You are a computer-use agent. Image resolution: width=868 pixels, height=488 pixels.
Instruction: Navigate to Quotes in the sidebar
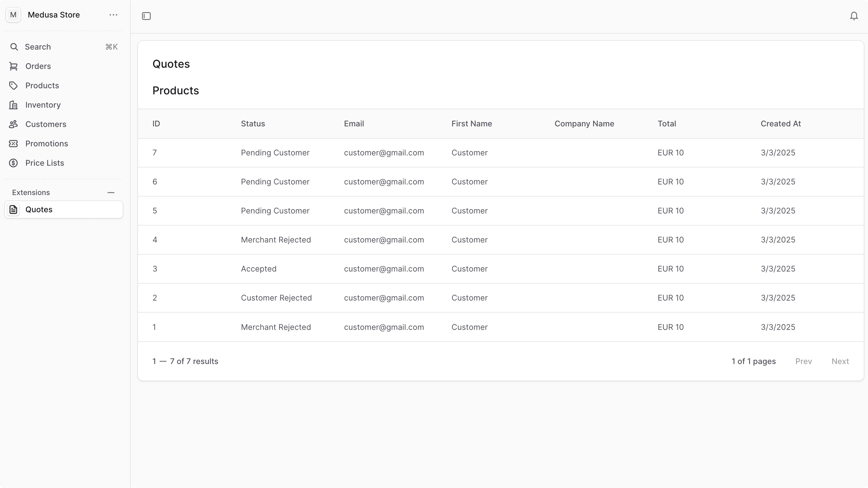39,209
